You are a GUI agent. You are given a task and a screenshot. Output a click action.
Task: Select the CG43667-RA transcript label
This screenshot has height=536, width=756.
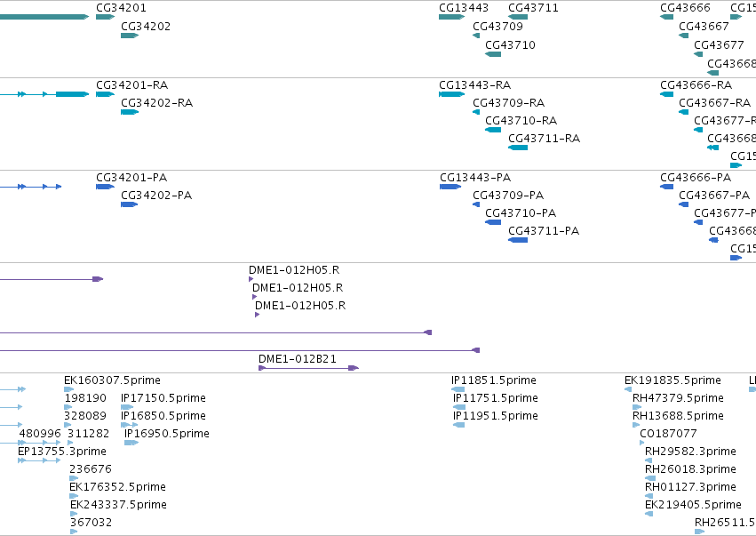click(714, 103)
